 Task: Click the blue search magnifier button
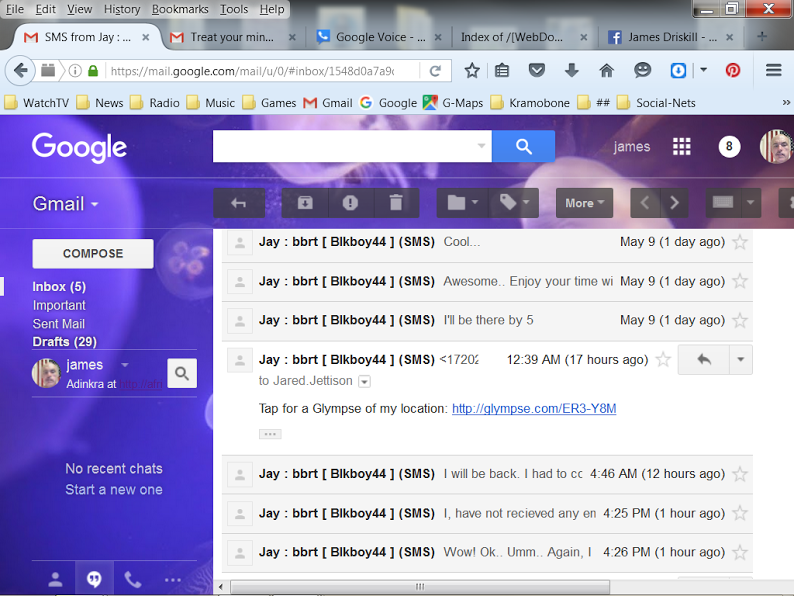click(524, 146)
